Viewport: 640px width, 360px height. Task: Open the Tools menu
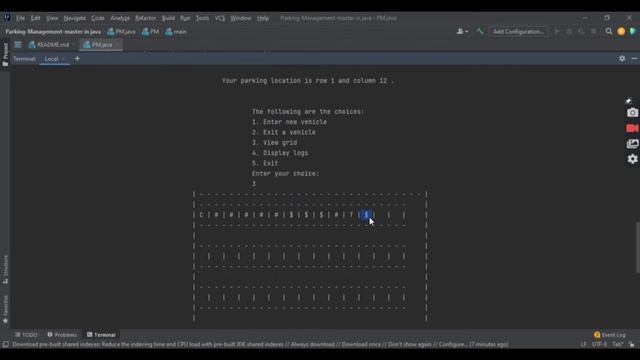202,18
